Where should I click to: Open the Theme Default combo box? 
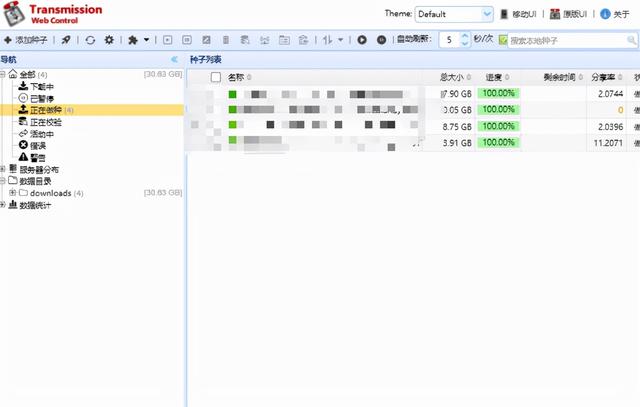pyautogui.click(x=454, y=14)
